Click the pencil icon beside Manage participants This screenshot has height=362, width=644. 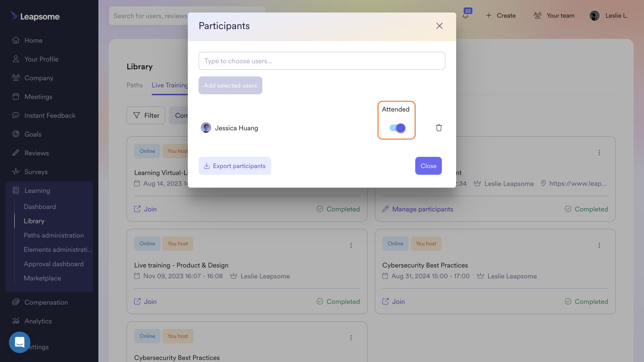pos(385,209)
